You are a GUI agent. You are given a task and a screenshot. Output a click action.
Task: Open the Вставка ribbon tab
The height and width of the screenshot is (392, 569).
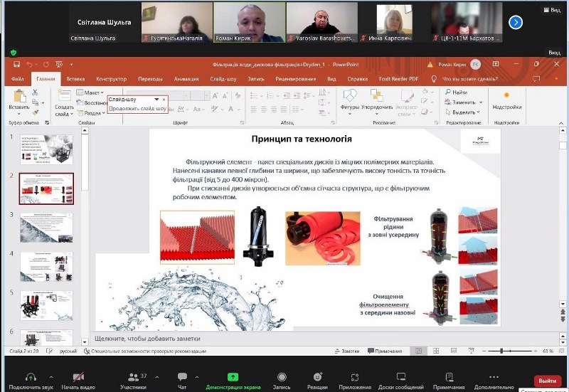click(75, 79)
